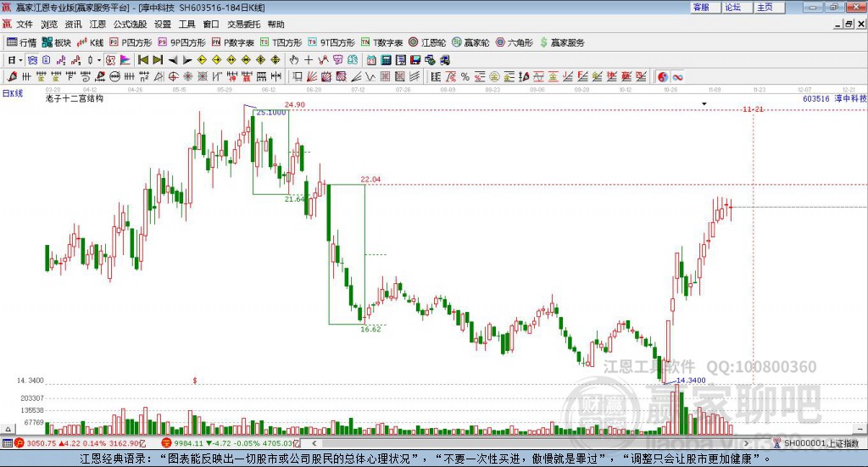Move chart right with black right arrow
The image size is (868, 467).
(187, 60)
